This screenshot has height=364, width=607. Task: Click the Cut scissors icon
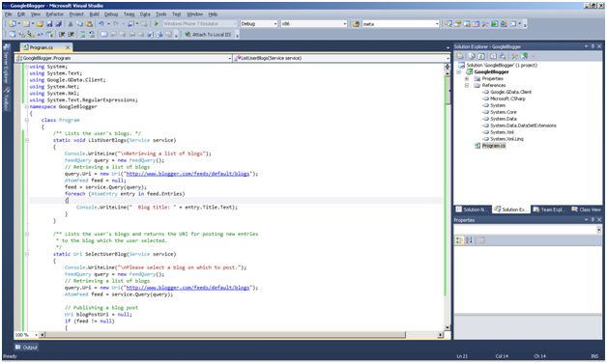click(71, 24)
